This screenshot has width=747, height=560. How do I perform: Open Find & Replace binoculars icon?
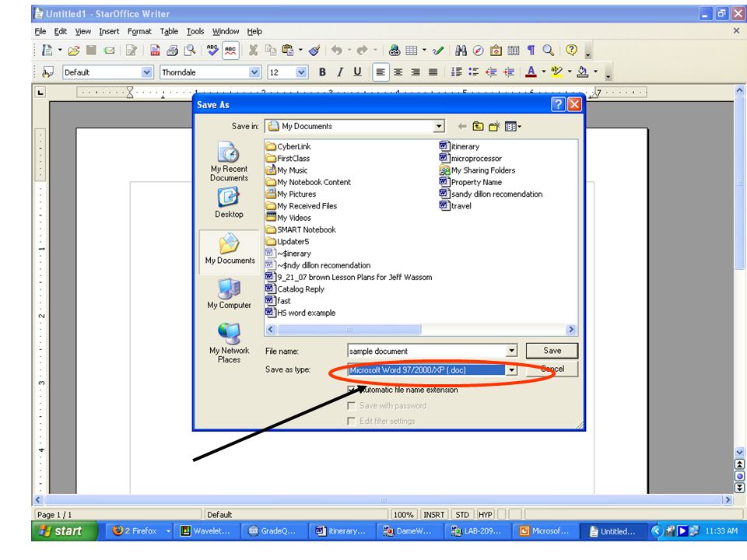pos(461,50)
